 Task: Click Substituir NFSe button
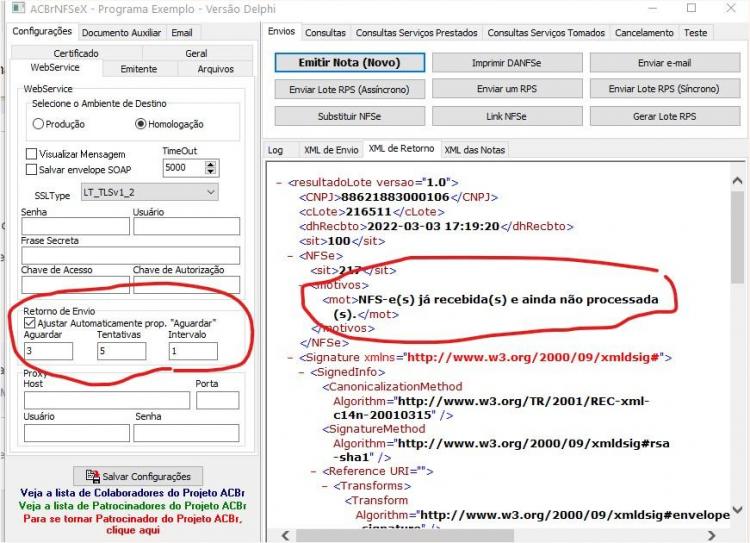(349, 116)
